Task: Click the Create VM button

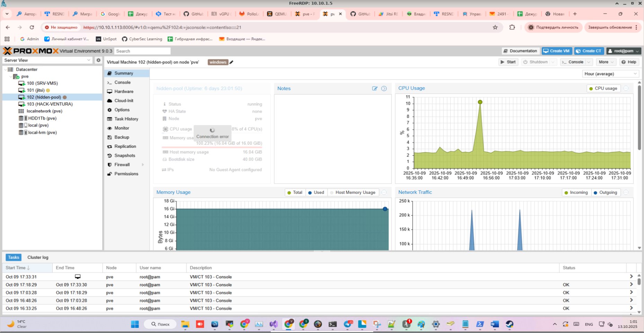Action: [x=556, y=51]
